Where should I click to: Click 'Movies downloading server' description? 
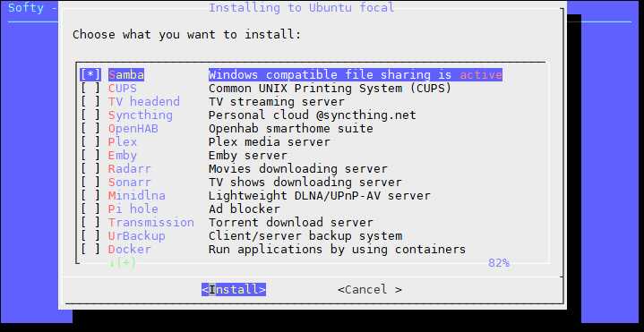(x=297, y=168)
